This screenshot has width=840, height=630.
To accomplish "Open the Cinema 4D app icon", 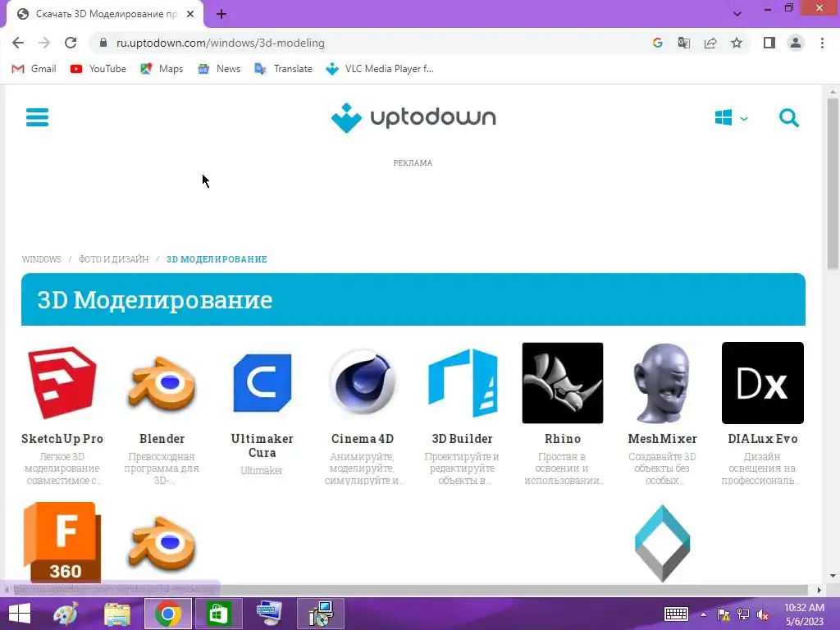I will [363, 382].
